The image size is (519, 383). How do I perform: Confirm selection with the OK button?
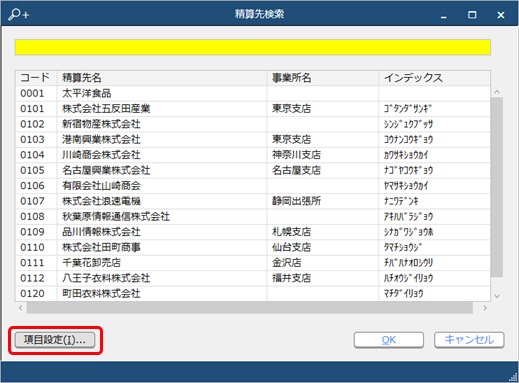tap(389, 340)
